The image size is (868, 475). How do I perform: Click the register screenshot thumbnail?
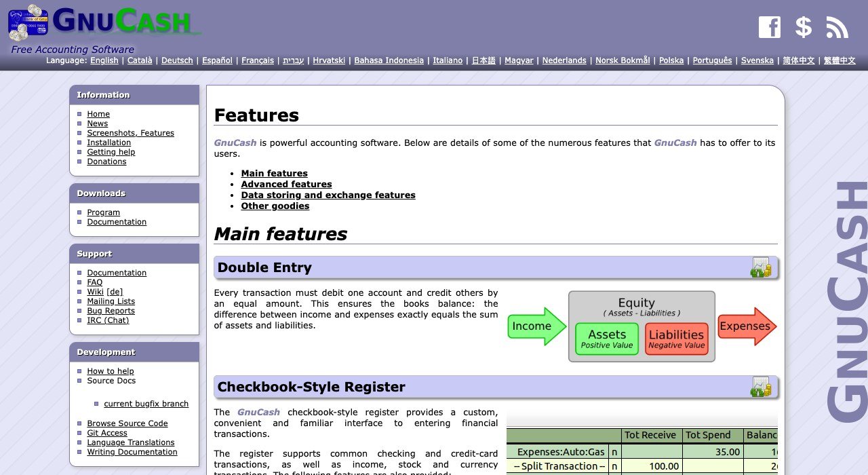[x=642, y=441]
